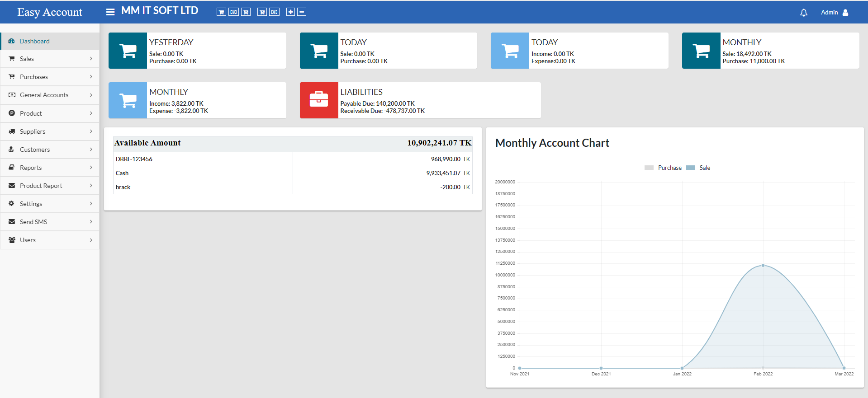This screenshot has width=868, height=398.
Task: Select Dashboard in the sidebar
Action: [34, 41]
